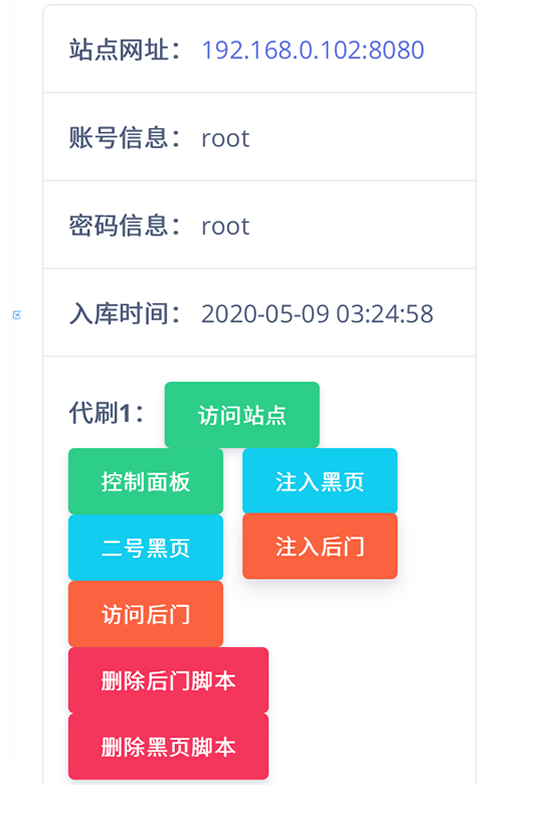Click the red 删除黑页脚本 button

[x=169, y=747]
